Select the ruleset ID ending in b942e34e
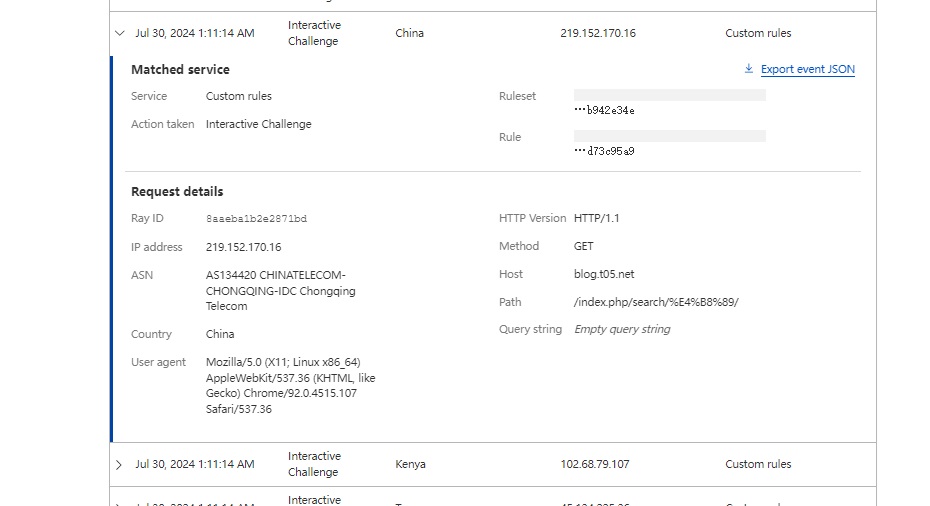930x506 pixels. 605,110
